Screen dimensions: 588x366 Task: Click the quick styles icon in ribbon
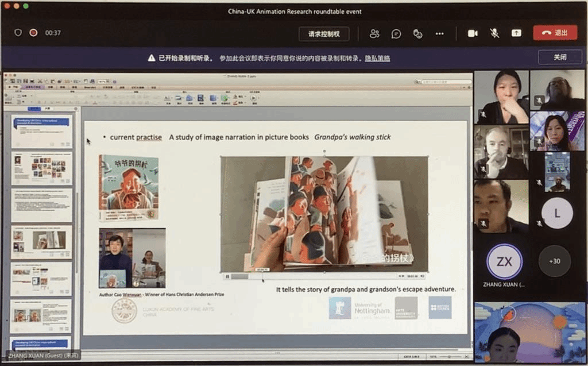click(x=225, y=98)
